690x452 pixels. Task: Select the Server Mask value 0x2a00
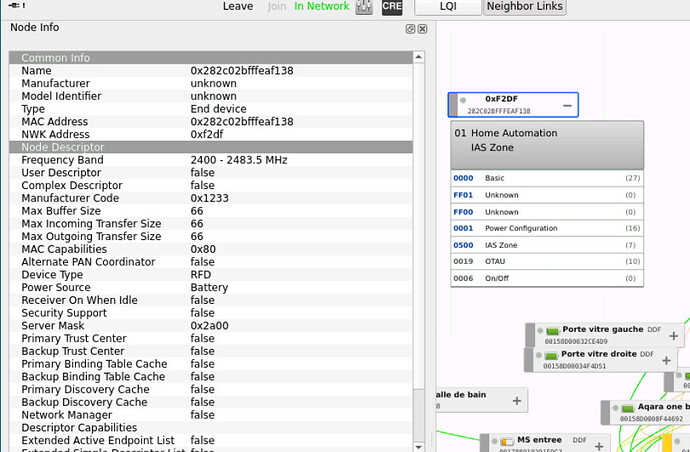(x=209, y=326)
